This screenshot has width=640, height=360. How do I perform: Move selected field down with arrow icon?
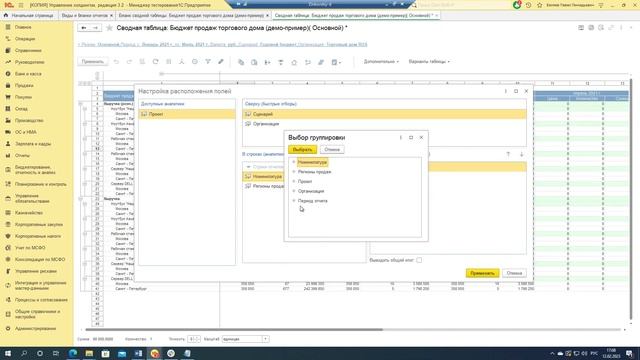pos(522,154)
